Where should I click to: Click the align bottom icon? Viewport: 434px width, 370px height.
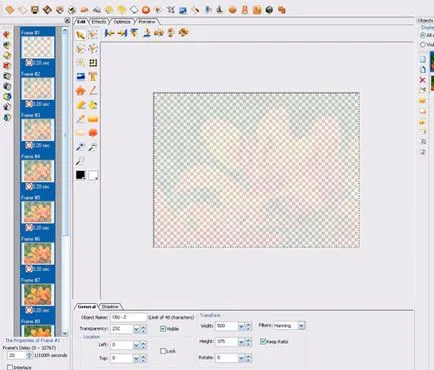tap(146, 33)
